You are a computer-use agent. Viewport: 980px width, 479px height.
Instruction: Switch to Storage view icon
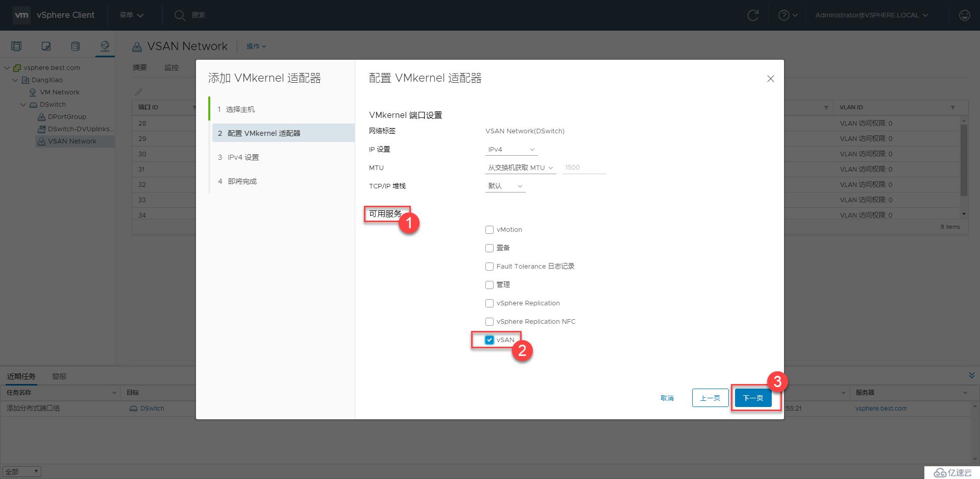(x=75, y=46)
